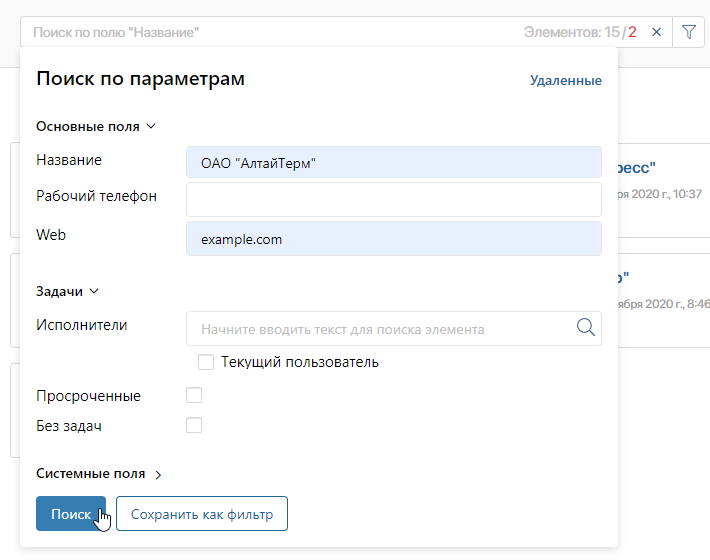The height and width of the screenshot is (560, 710).
Task: Click the Поиск по параметрам heading
Action: (x=140, y=79)
